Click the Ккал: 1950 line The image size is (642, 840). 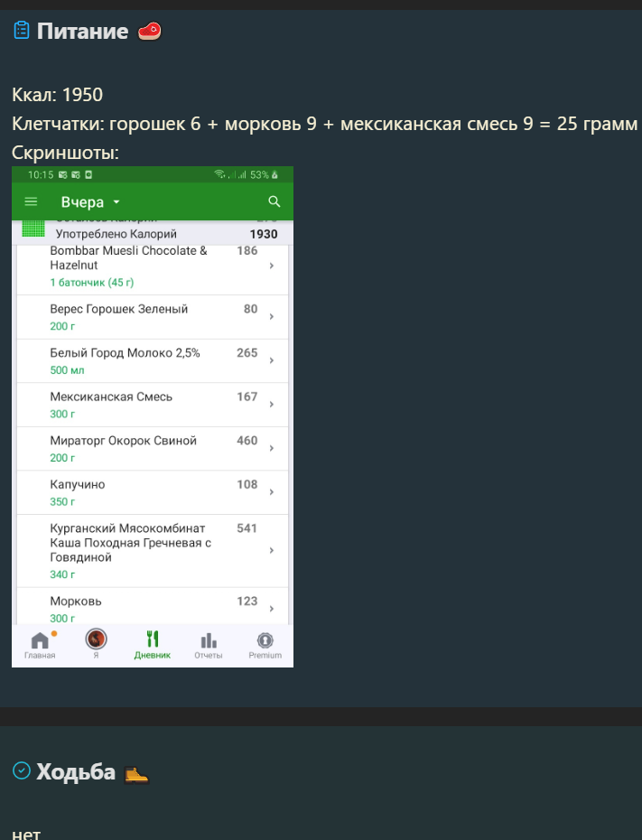click(x=57, y=95)
